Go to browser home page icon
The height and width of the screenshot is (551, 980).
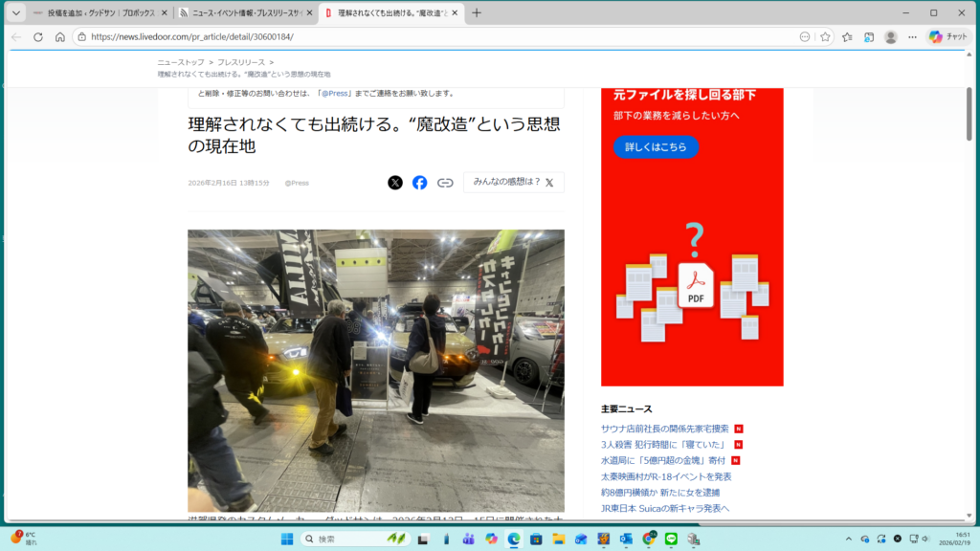(x=60, y=36)
